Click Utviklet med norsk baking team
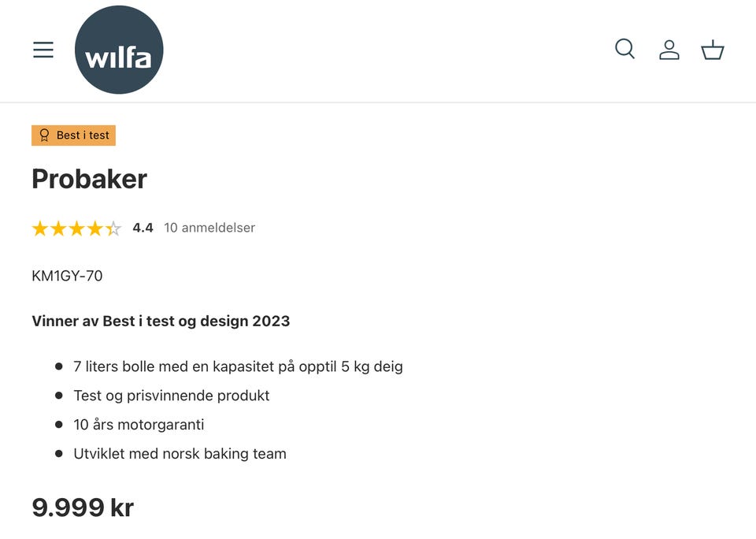756x539 pixels. pyautogui.click(x=180, y=454)
